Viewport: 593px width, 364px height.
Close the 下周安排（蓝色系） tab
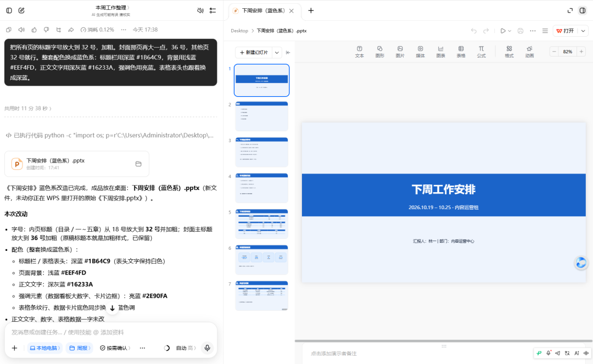pyautogui.click(x=292, y=11)
